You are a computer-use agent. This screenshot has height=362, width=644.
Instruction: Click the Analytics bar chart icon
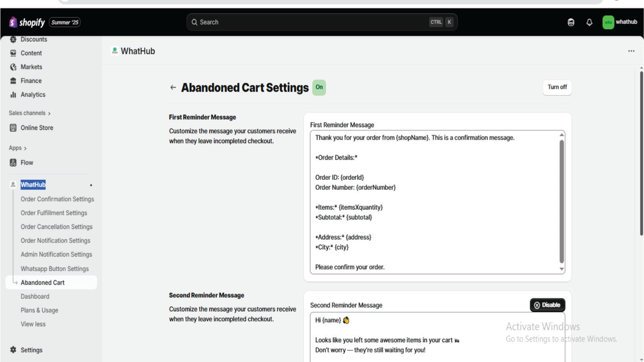click(x=13, y=95)
